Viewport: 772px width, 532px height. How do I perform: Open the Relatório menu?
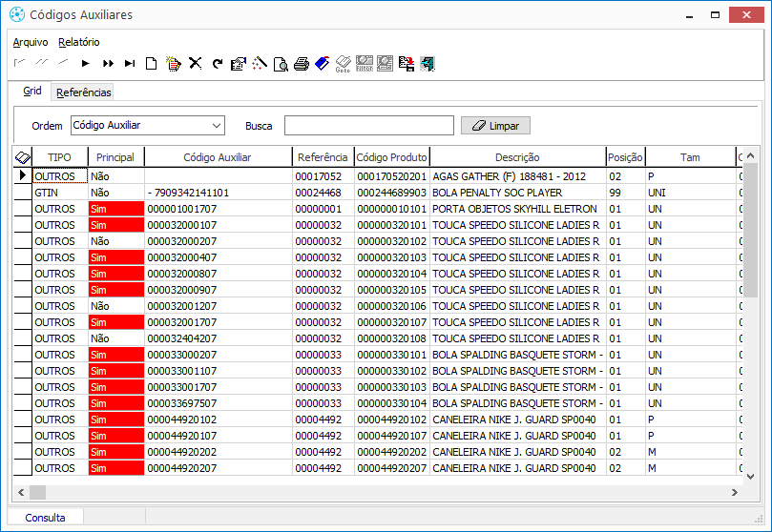tap(79, 42)
